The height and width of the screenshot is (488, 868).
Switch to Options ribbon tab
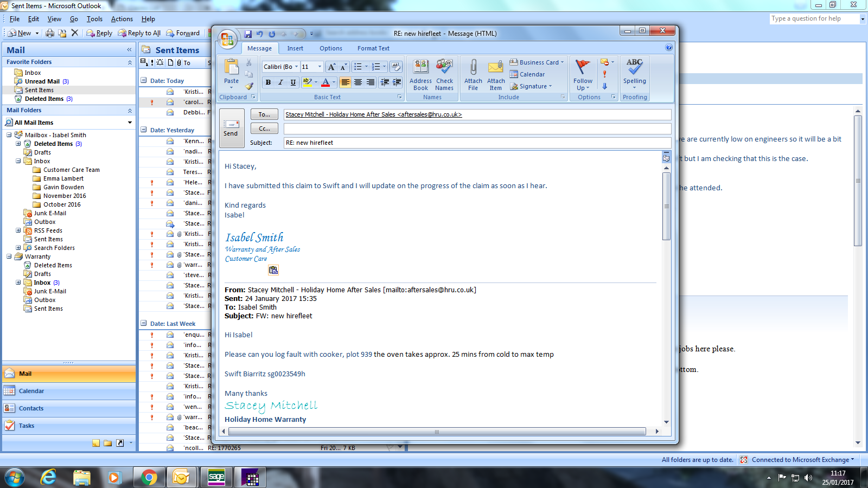(x=331, y=48)
